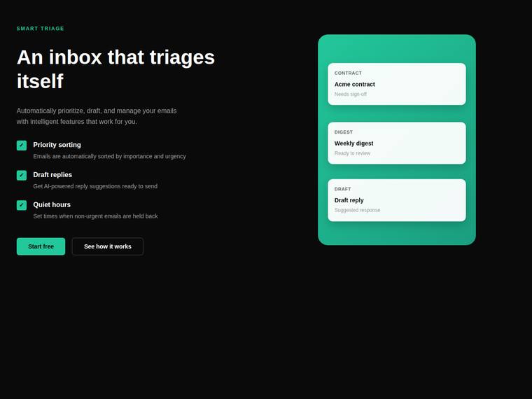Open See how it works
Screen dimensions: 532x399
[108, 246]
